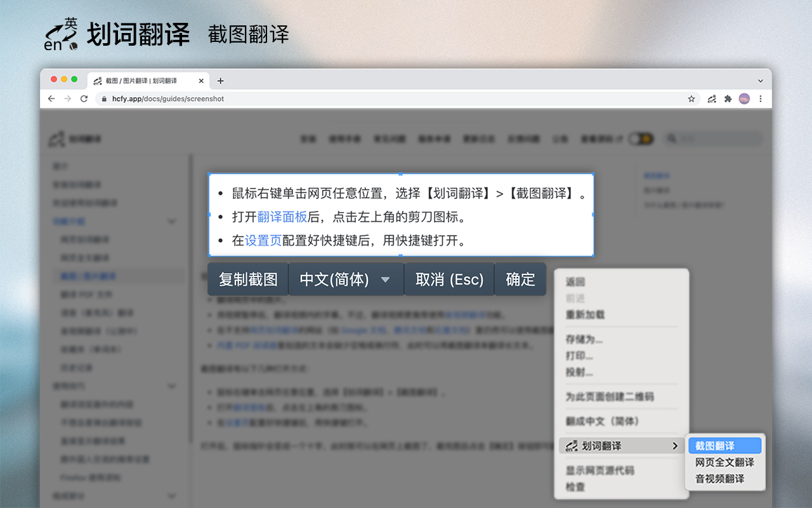Select 截图翻译 from the 划词翻译 submenu
The width and height of the screenshot is (812, 508).
click(x=724, y=445)
